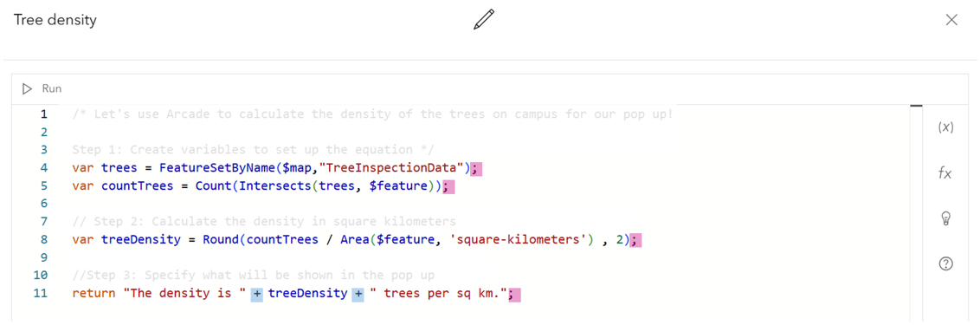
Task: Open the help question mark panel
Action: (x=945, y=263)
